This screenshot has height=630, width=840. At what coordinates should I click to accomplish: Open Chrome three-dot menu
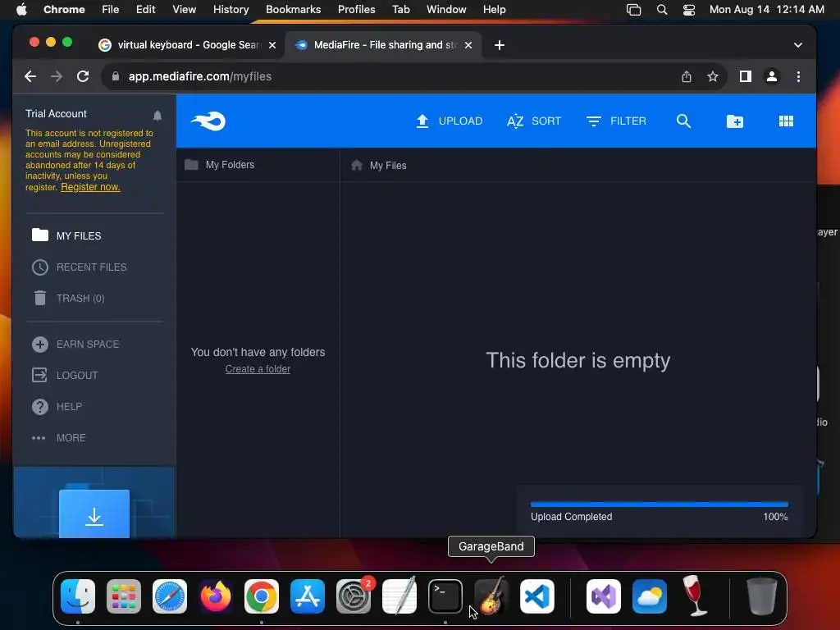click(798, 76)
